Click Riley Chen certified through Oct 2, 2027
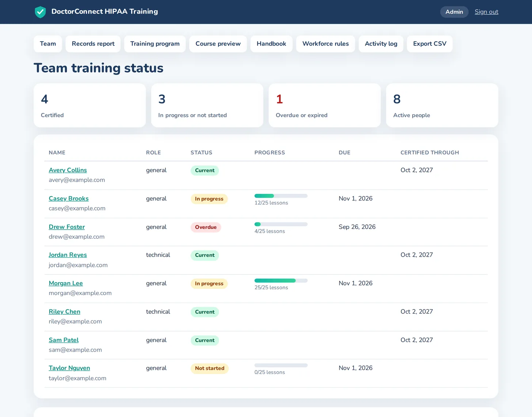 click(416, 311)
